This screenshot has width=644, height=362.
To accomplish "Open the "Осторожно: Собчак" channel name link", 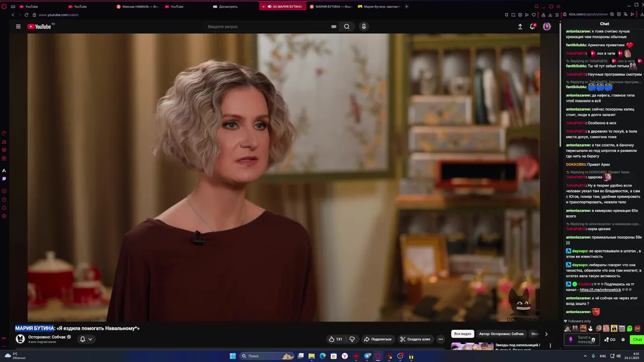I will (47, 337).
